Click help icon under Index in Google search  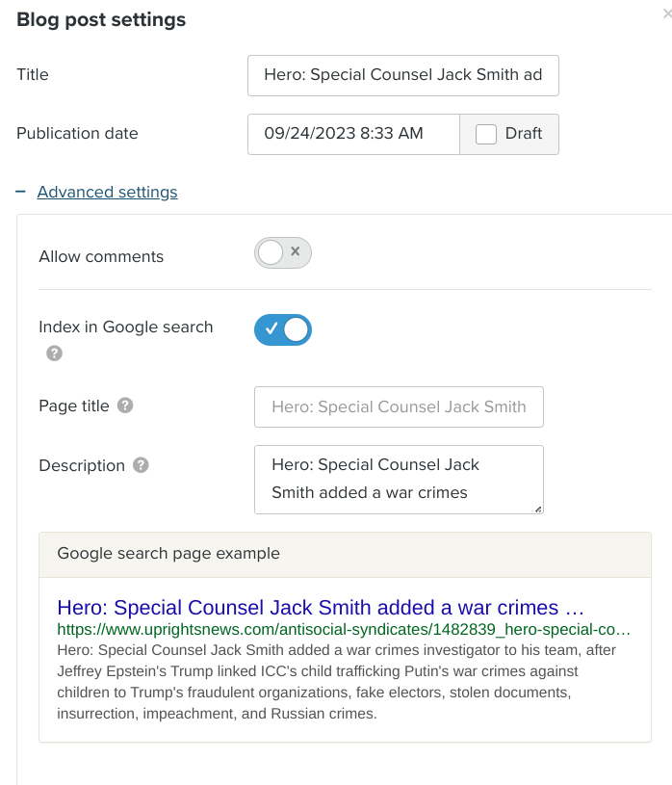(55, 353)
